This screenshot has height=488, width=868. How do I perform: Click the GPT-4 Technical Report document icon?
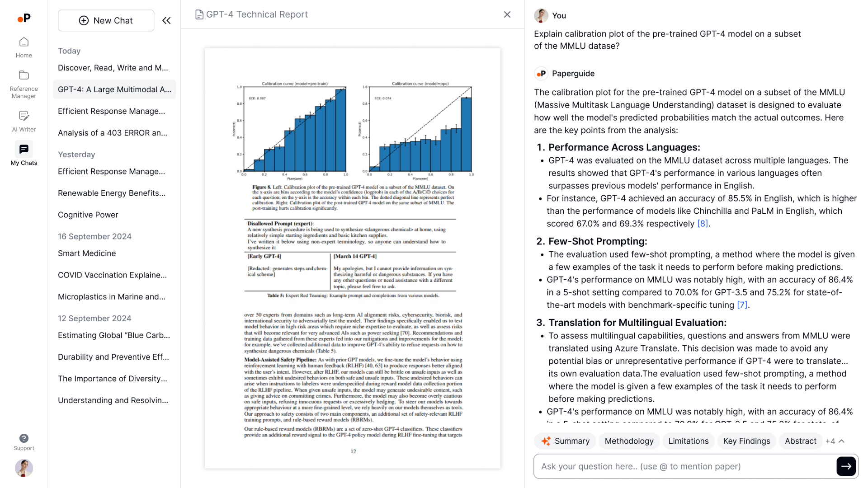click(199, 14)
